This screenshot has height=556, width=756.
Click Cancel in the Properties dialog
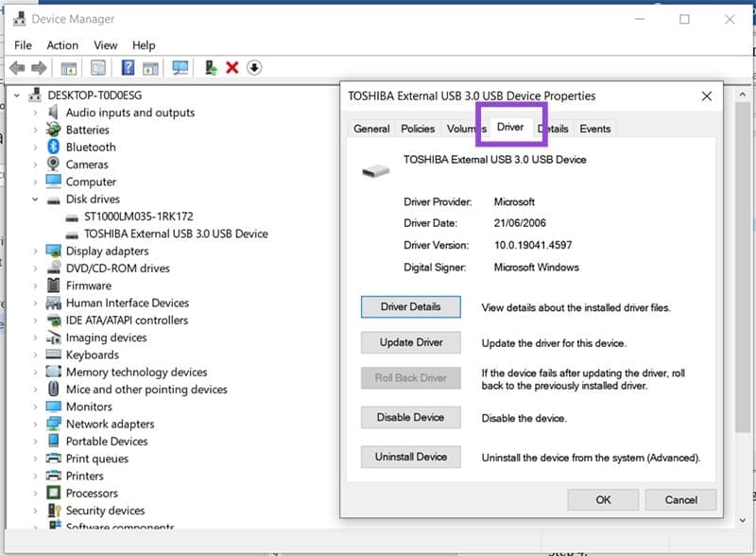click(x=680, y=499)
